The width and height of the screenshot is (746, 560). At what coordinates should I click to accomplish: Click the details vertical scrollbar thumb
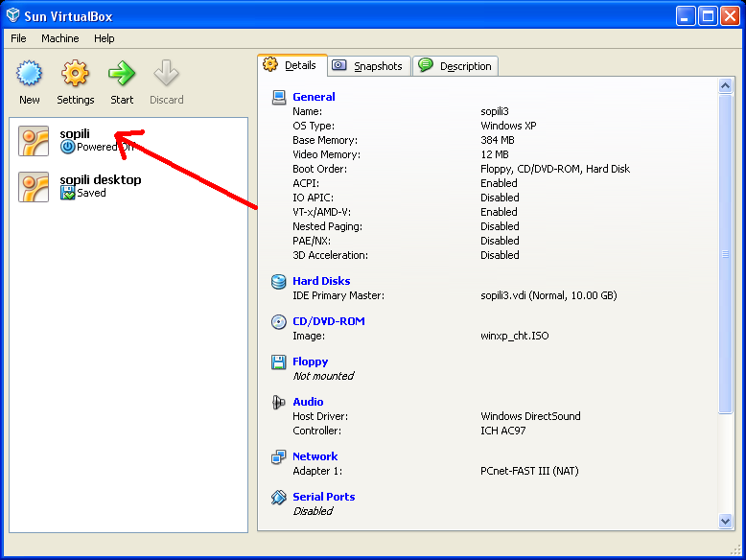(725, 254)
